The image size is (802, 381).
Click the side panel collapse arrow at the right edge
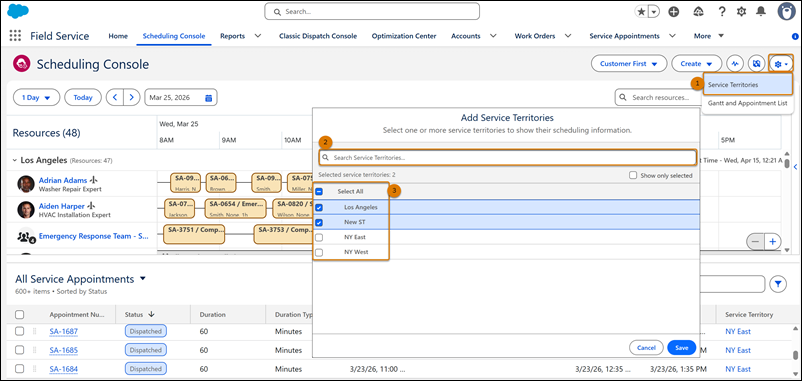click(795, 166)
